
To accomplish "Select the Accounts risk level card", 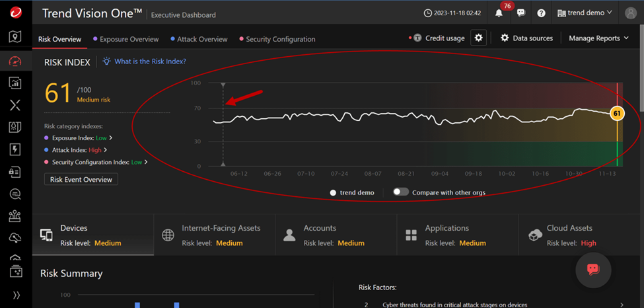I will [336, 235].
